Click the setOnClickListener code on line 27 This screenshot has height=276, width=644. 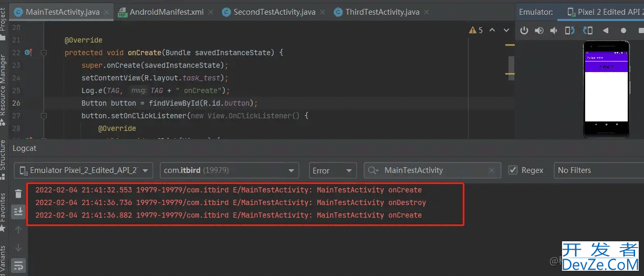click(x=194, y=116)
